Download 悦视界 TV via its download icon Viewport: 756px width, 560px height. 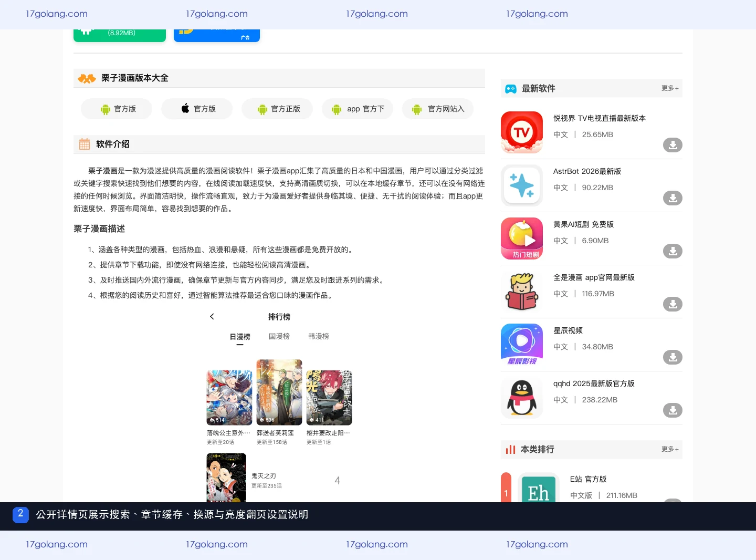[x=673, y=145]
